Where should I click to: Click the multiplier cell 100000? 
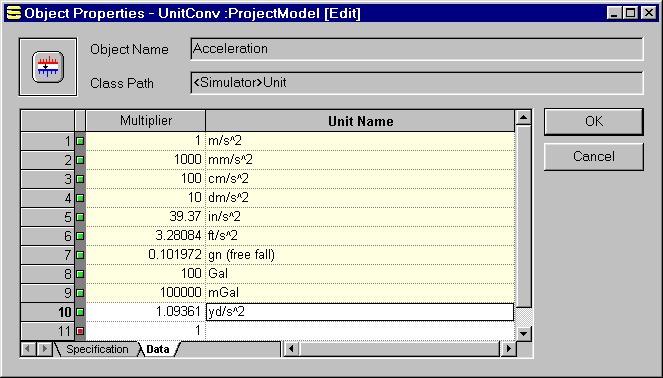click(x=146, y=293)
